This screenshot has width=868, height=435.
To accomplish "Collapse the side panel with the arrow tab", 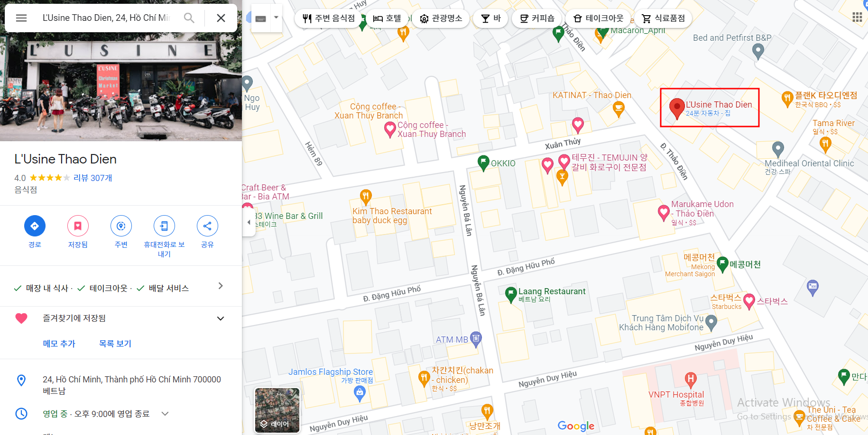I will pos(249,222).
